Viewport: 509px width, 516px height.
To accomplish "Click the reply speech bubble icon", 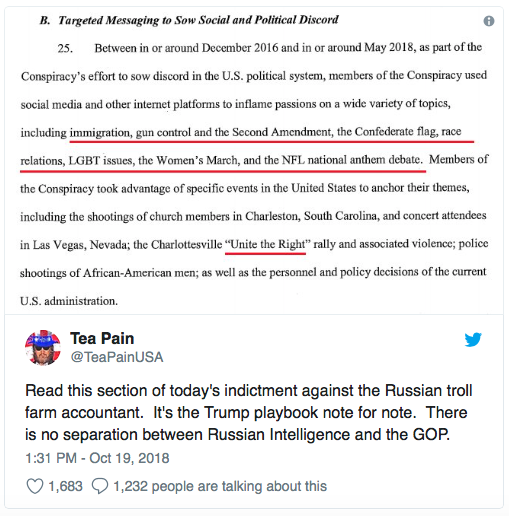I will pos(100,486).
